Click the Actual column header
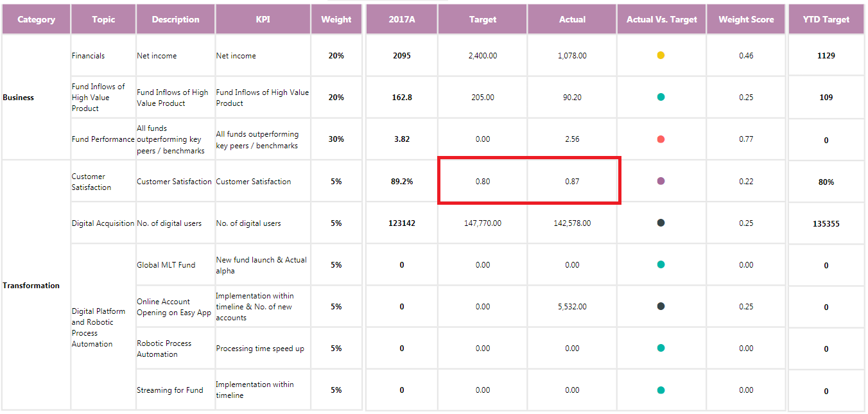Viewport: 868px width, 414px height. tap(572, 19)
